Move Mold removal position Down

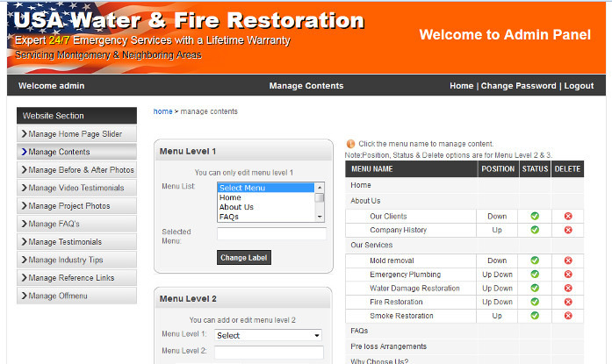point(497,261)
